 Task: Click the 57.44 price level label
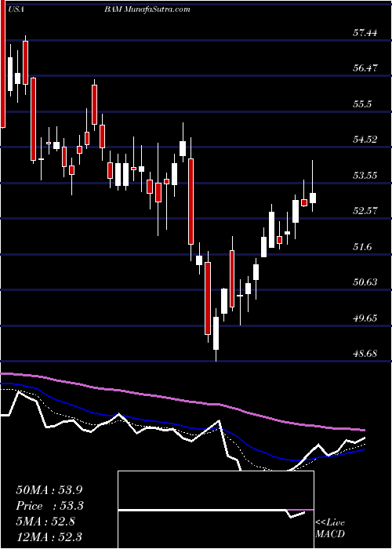(x=365, y=33)
